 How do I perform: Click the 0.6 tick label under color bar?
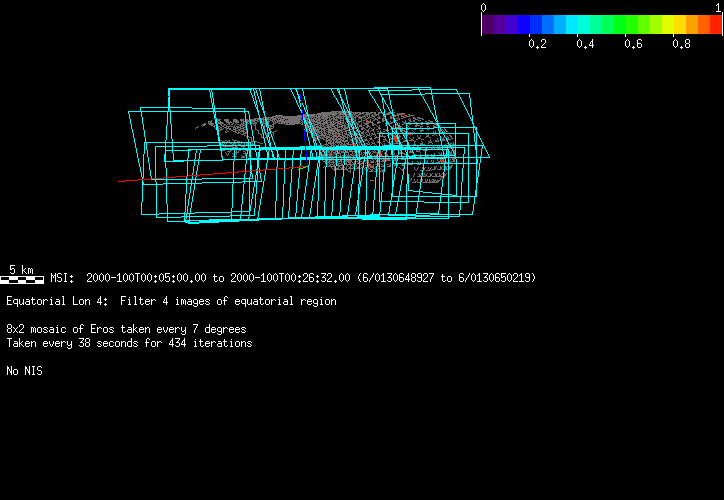[633, 44]
